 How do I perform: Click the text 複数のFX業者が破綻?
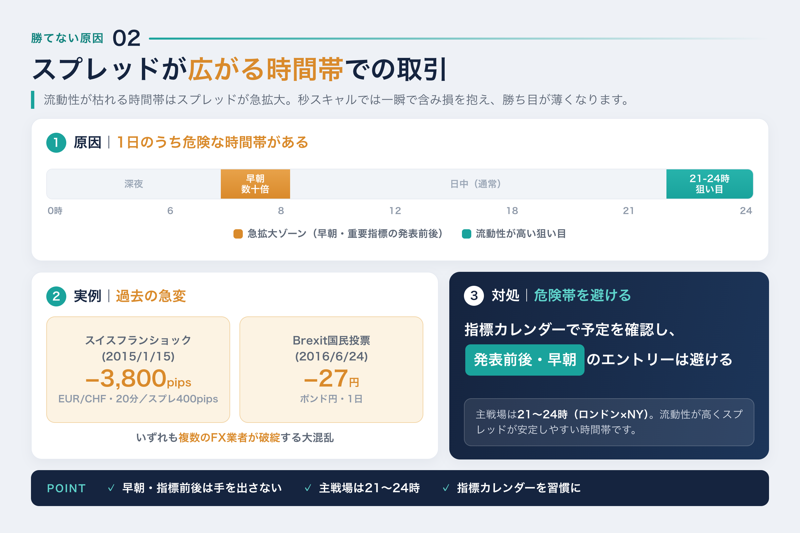tap(229, 438)
